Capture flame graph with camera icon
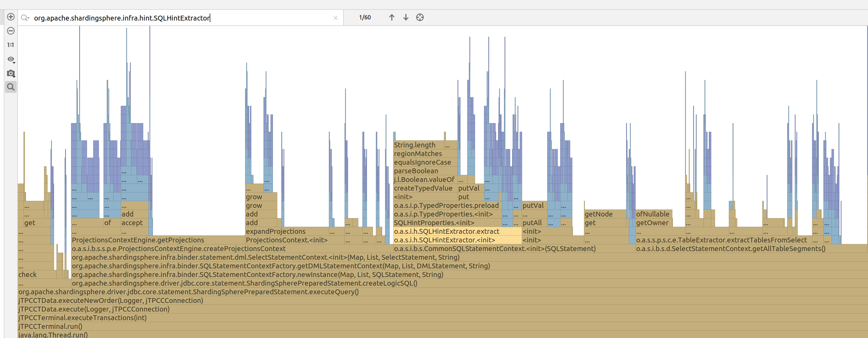868x338 pixels. click(x=11, y=73)
